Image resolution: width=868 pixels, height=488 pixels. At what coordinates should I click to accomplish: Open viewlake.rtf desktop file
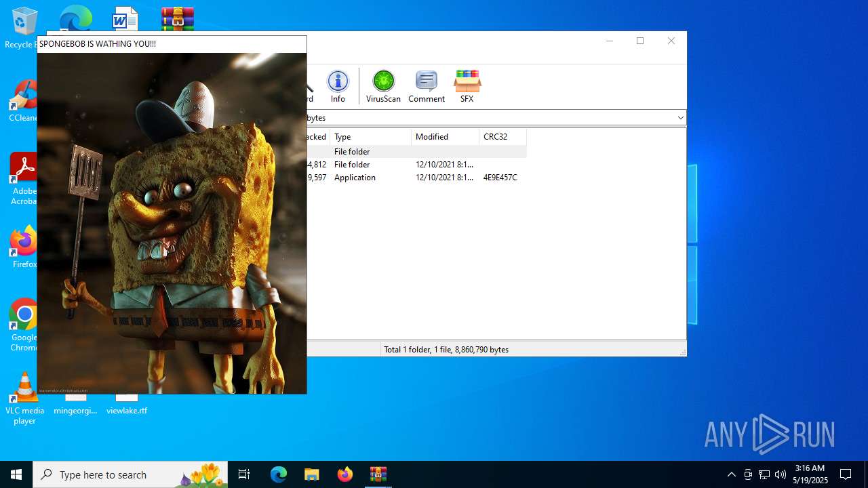(x=127, y=404)
